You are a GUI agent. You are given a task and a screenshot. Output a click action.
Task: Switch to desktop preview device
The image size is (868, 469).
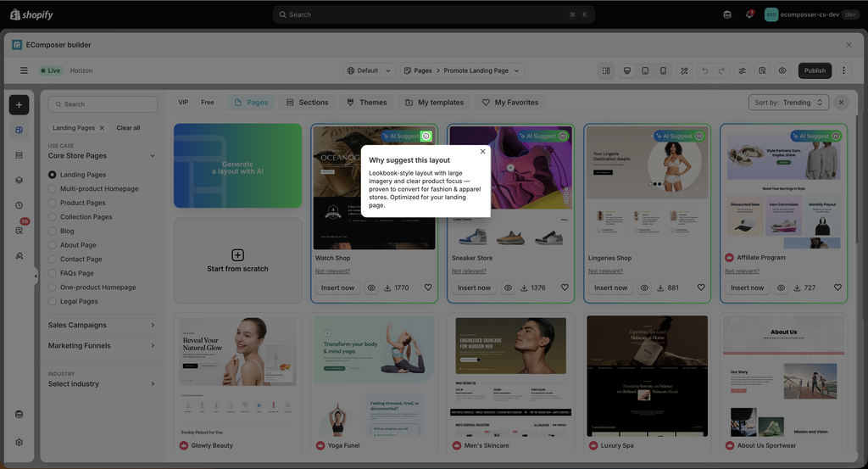[x=627, y=70]
